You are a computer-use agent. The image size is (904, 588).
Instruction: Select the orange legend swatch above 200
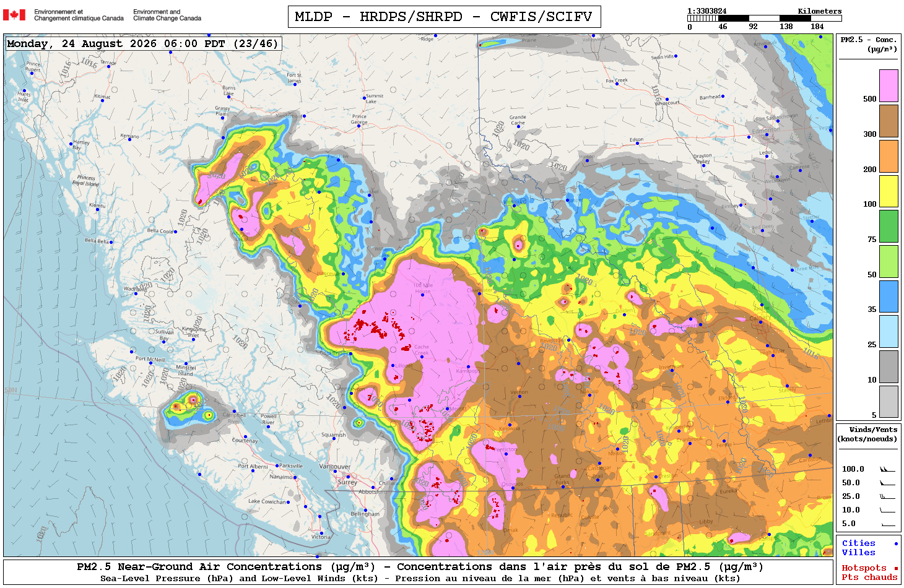point(889,156)
